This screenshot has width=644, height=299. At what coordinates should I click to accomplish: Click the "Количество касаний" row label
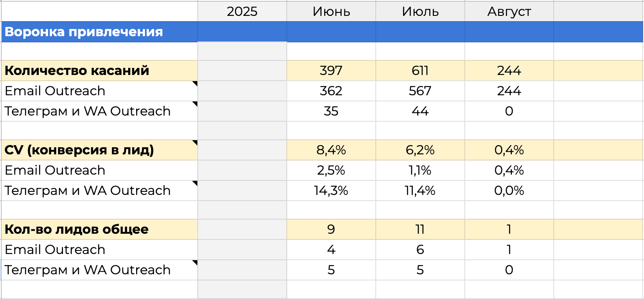[77, 71]
